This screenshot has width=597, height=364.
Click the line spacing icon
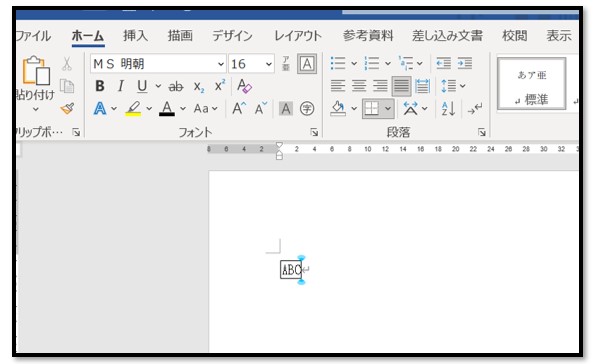pos(449,86)
